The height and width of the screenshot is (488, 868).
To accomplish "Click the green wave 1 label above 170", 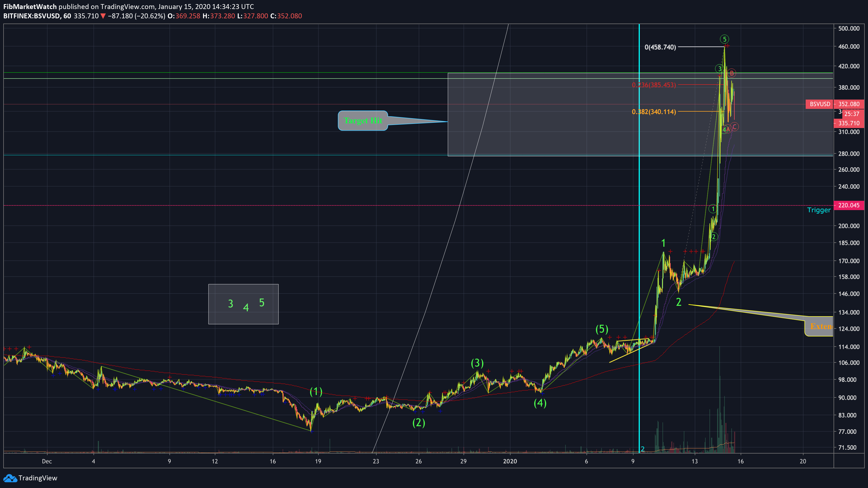I will pyautogui.click(x=663, y=243).
